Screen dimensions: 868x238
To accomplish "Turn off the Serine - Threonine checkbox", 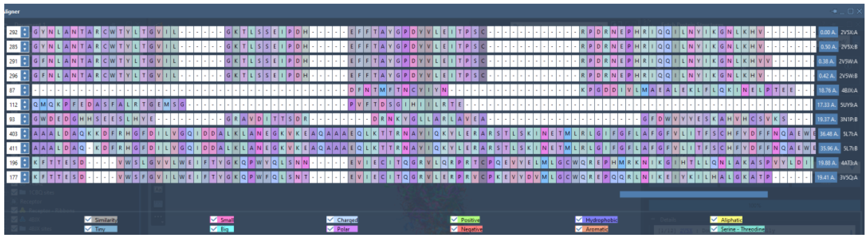I will point(714,229).
